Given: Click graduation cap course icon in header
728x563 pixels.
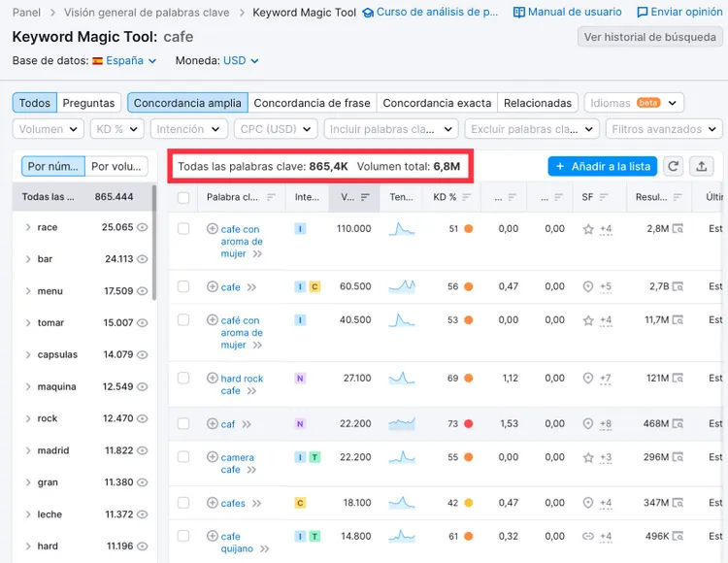Looking at the screenshot, I should (368, 13).
